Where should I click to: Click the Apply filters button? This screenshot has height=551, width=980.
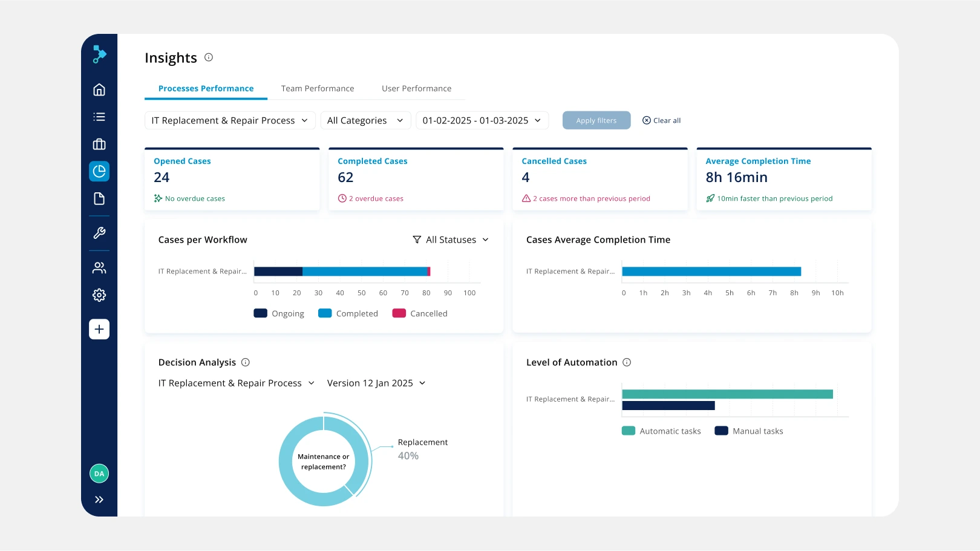(596, 120)
